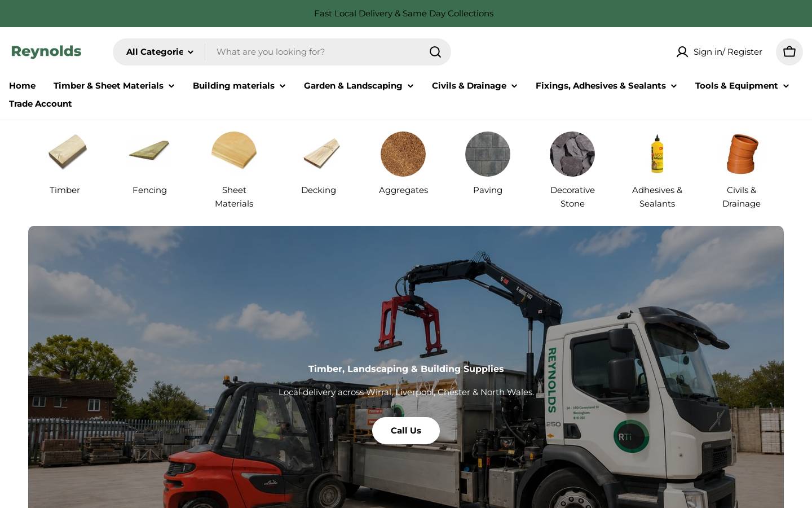
Task: Expand the Tools & Equipment menu
Action: coord(742,86)
